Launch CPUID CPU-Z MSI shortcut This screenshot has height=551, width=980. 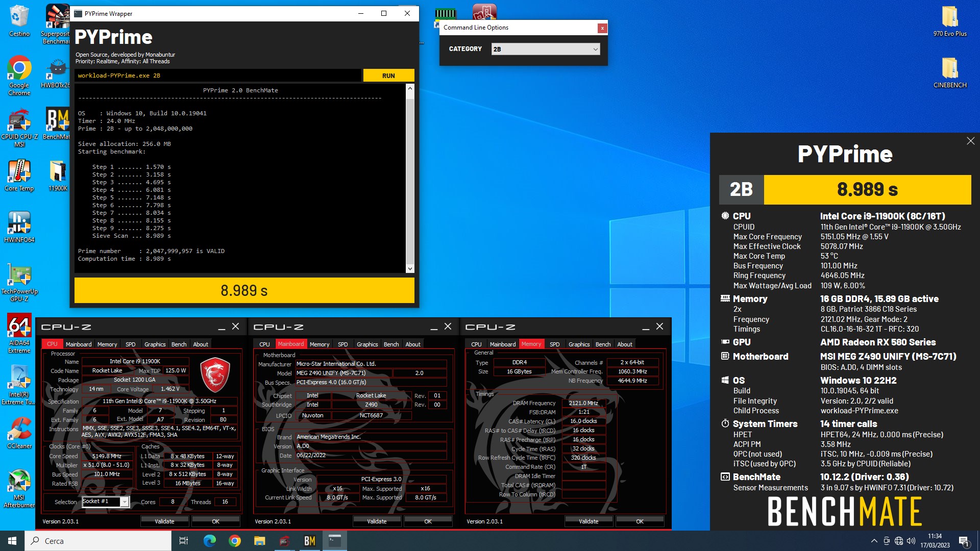[19, 128]
